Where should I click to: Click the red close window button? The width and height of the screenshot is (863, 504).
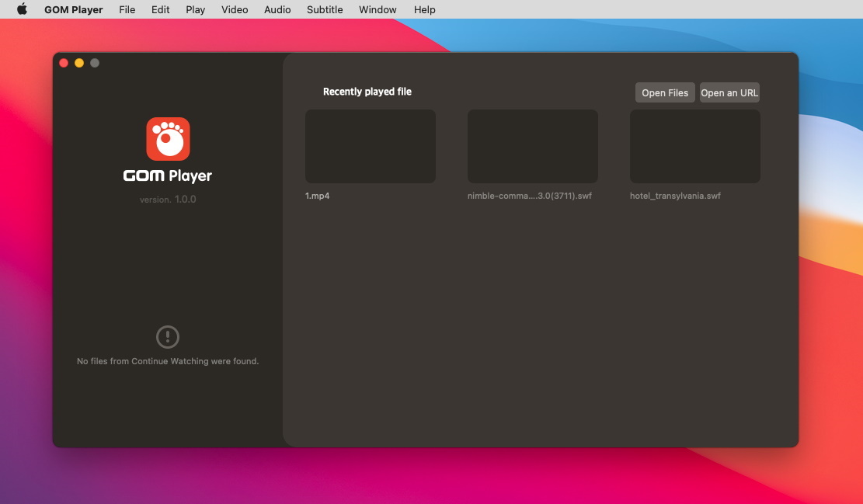(64, 63)
